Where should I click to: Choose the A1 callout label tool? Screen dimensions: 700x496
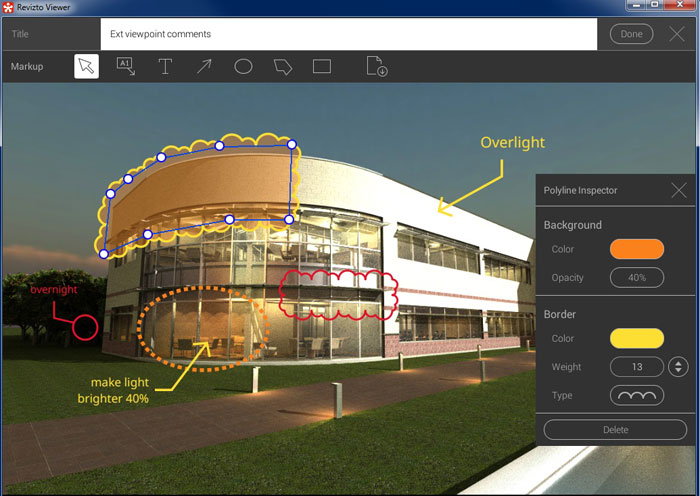pos(126,67)
